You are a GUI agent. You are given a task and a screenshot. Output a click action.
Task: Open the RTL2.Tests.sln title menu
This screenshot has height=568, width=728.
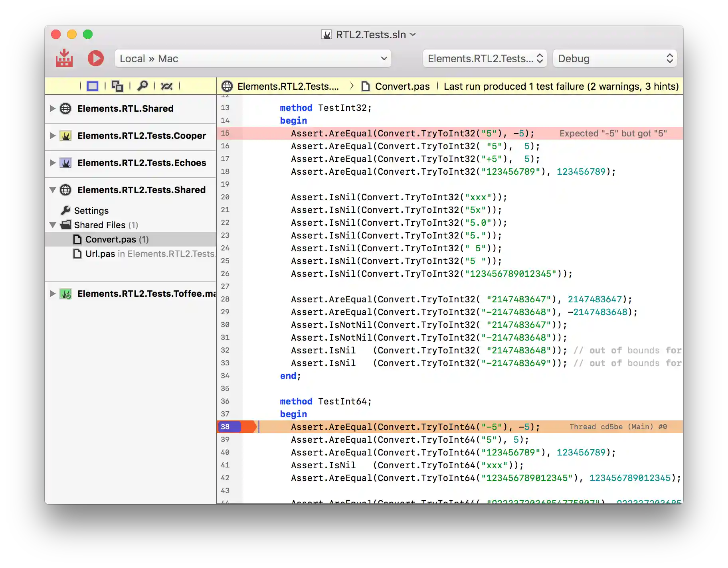[x=370, y=35]
